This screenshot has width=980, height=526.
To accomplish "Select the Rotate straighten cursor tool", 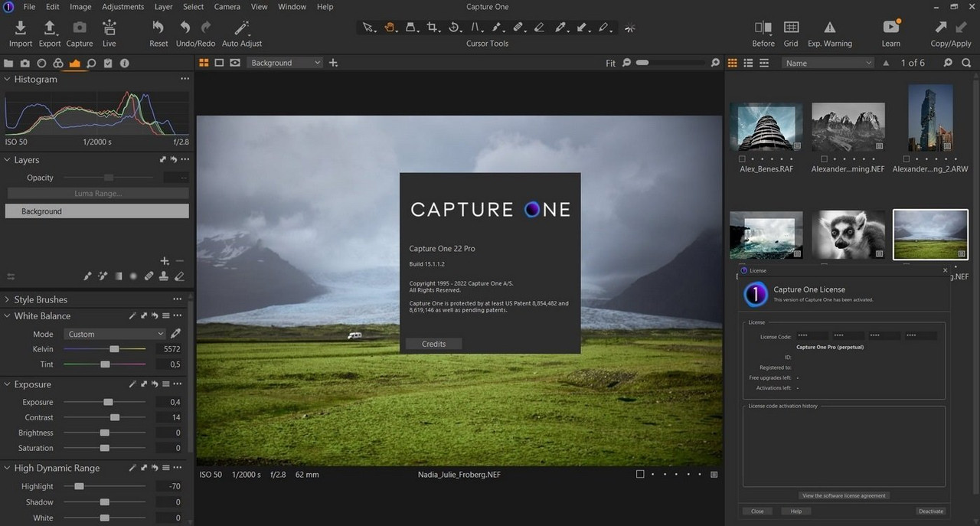I will [454, 28].
